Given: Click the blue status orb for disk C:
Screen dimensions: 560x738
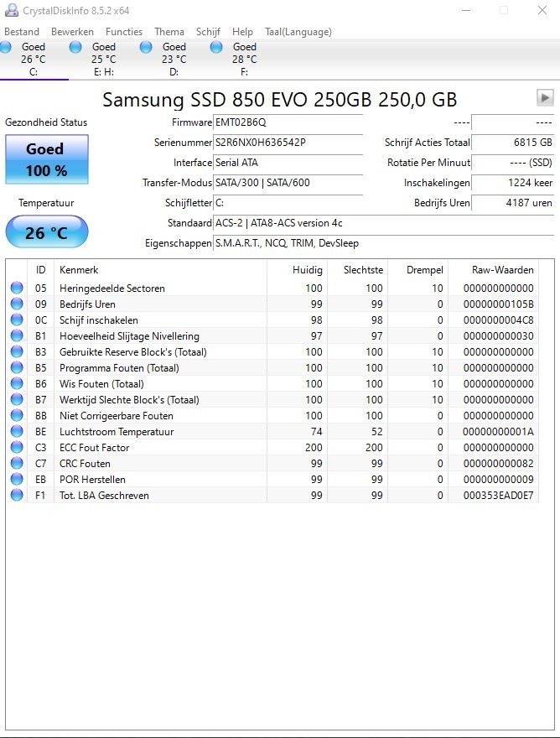Looking at the screenshot, I should 5,47.
